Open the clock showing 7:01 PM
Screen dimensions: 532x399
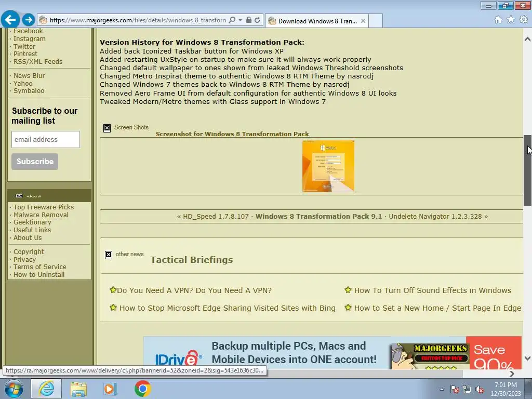pyautogui.click(x=506, y=389)
